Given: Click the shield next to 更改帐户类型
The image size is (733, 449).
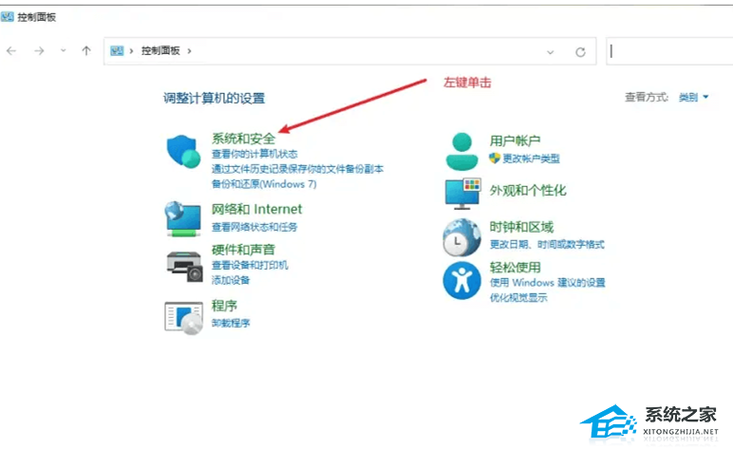Looking at the screenshot, I should coord(495,158).
